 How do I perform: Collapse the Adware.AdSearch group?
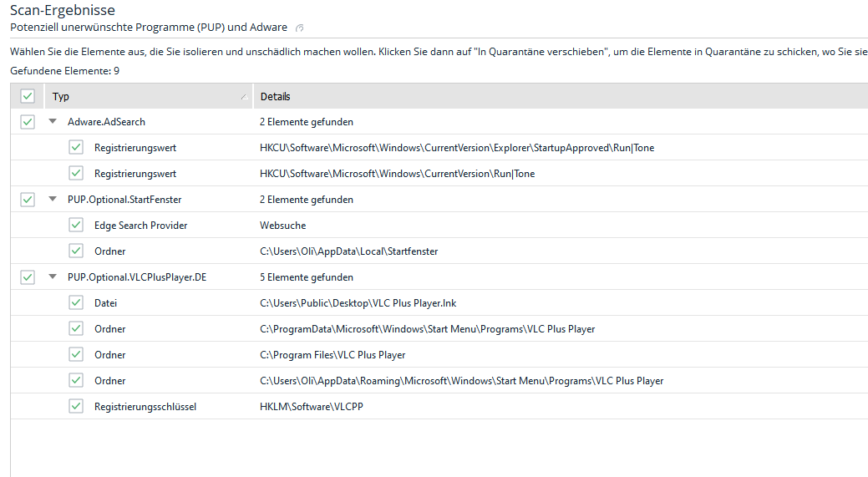(53, 122)
